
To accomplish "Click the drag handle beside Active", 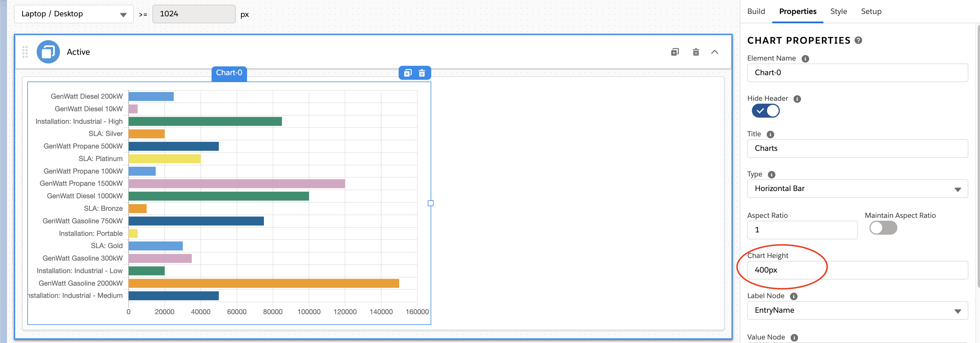I will point(25,52).
